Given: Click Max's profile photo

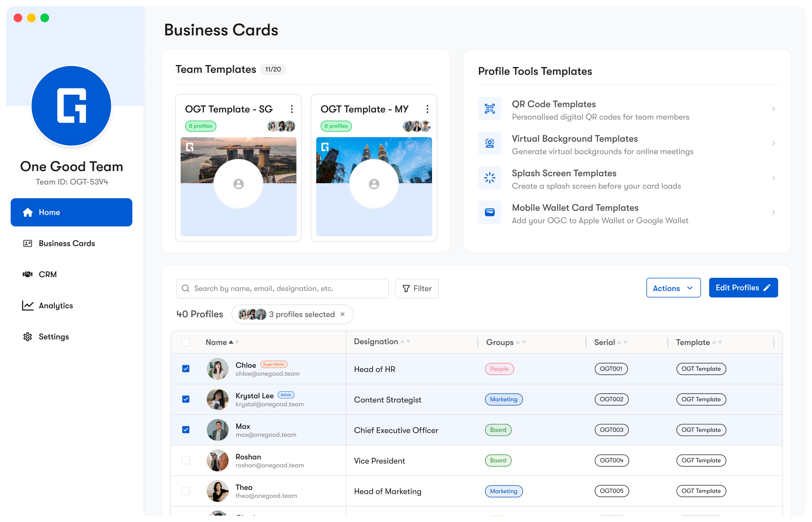Looking at the screenshot, I should [x=218, y=430].
